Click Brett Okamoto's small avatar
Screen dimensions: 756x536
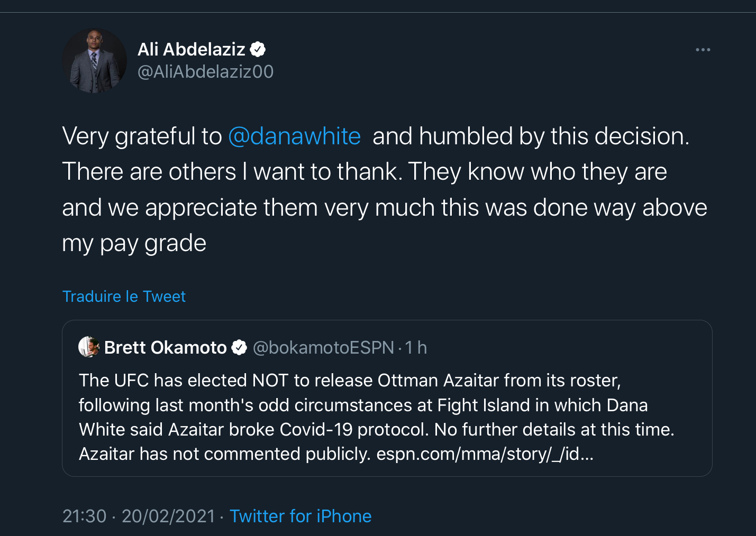[x=89, y=347]
